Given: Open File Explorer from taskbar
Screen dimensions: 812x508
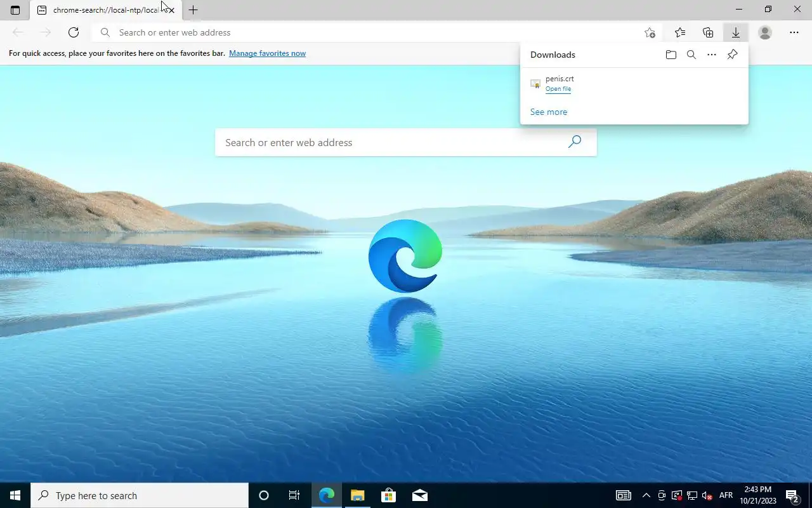Looking at the screenshot, I should (358, 495).
